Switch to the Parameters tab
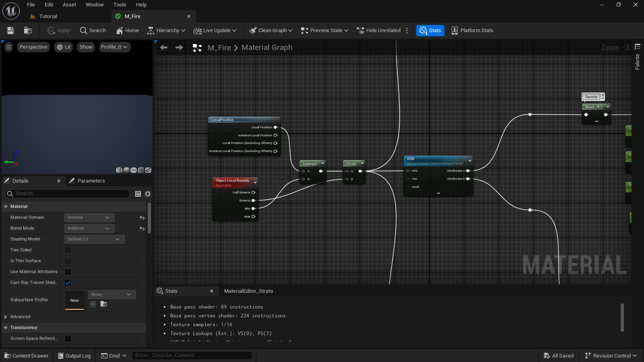 pos(87,181)
